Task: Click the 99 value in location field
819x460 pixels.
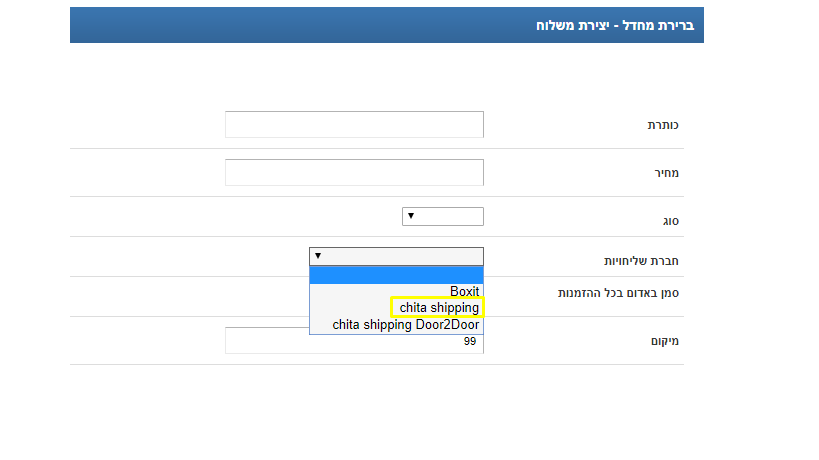Action: [470, 341]
